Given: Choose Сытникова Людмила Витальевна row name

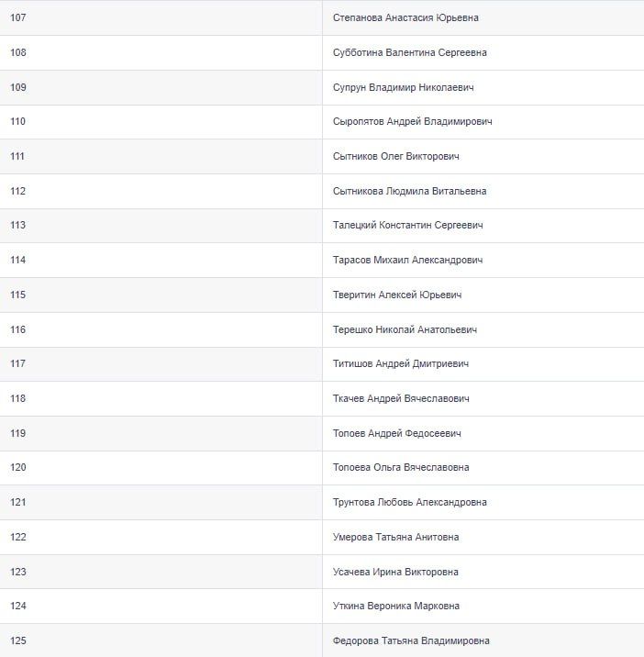Looking at the screenshot, I should click(409, 191).
